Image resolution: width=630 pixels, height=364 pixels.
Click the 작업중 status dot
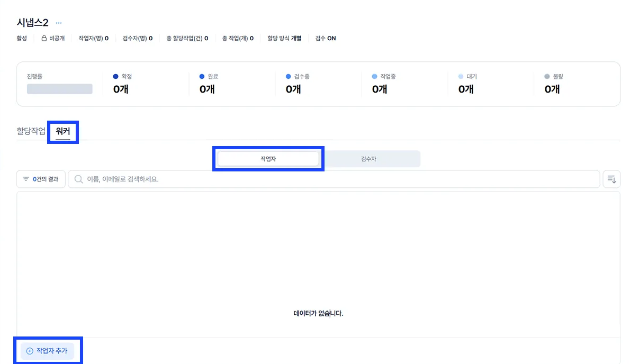click(x=374, y=76)
